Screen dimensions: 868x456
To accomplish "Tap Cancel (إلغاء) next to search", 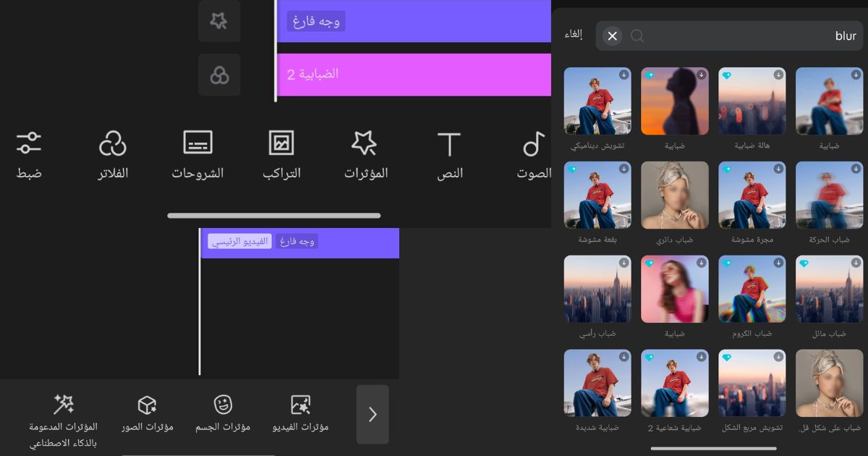I will pos(574,35).
